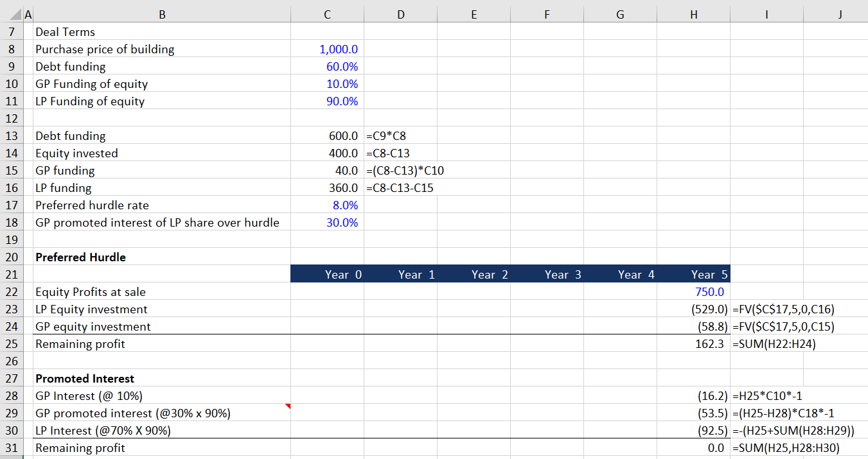Select the 162.3 remaining profit cell
The width and height of the screenshot is (868, 459).
pyautogui.click(x=709, y=344)
